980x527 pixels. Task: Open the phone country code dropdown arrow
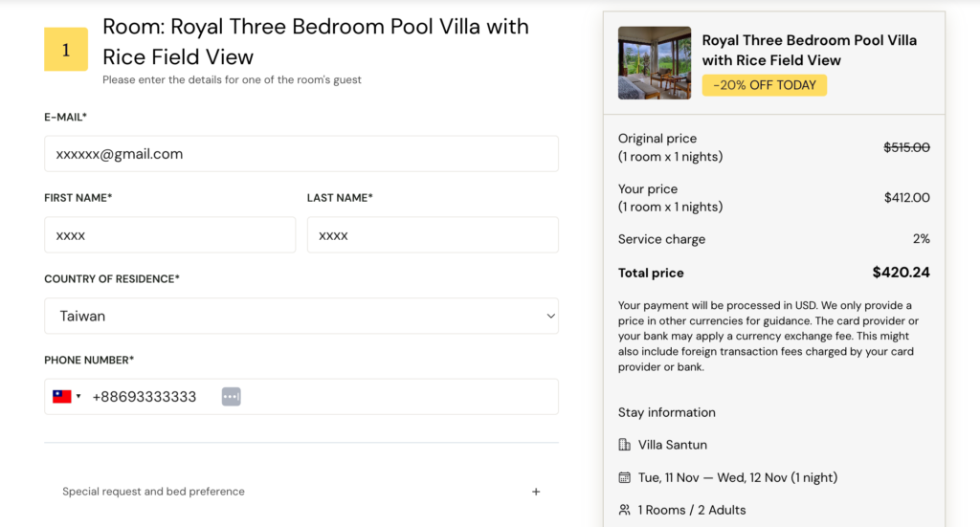[78, 397]
